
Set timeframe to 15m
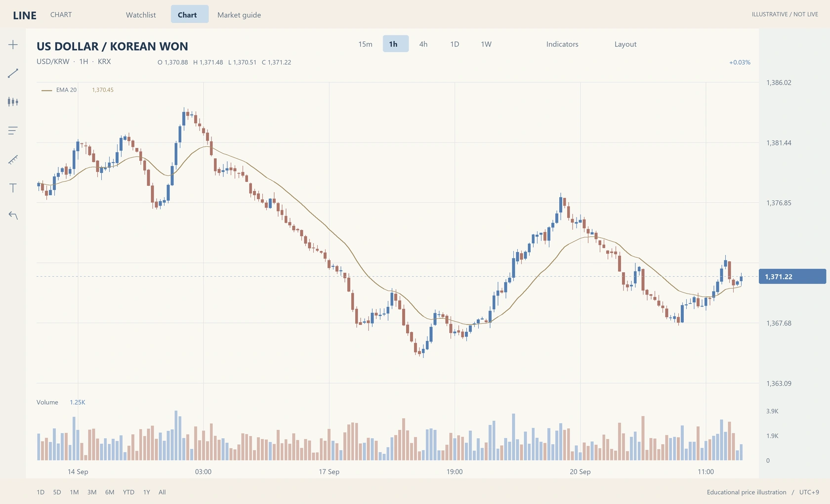[365, 44]
